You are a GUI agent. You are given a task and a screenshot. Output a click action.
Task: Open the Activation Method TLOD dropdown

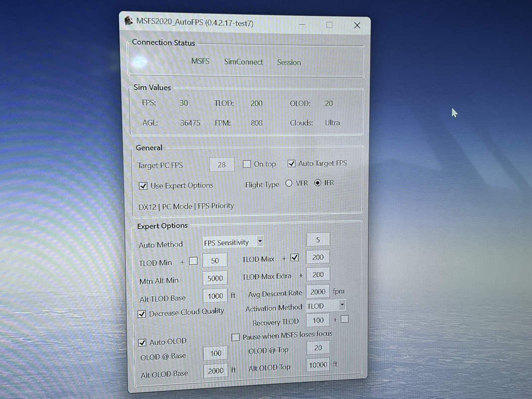point(326,306)
